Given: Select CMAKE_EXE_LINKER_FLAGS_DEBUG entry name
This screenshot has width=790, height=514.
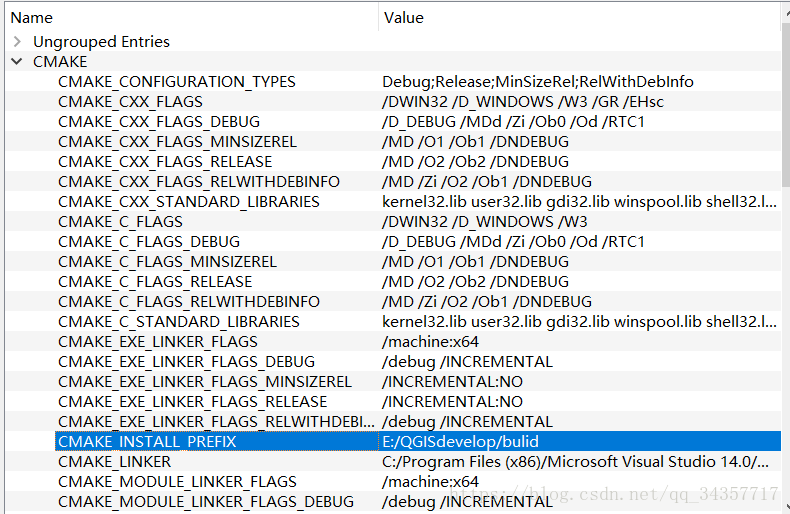Looking at the screenshot, I should 186,362.
